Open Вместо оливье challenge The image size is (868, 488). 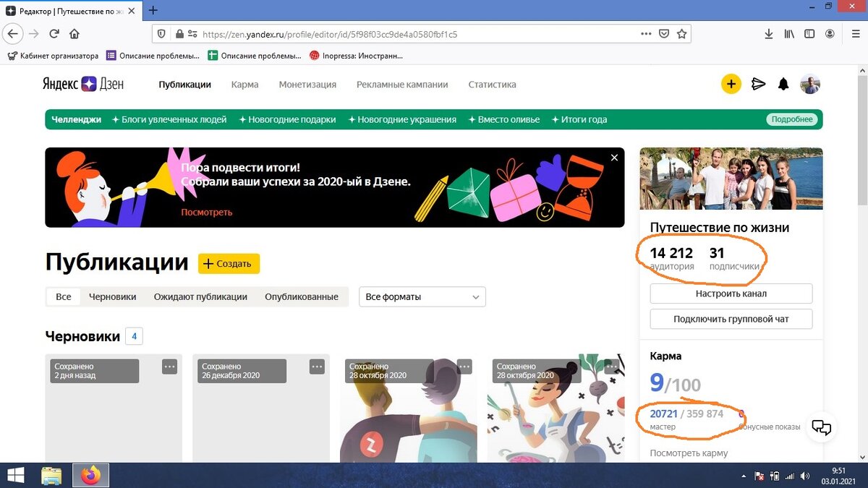(504, 119)
